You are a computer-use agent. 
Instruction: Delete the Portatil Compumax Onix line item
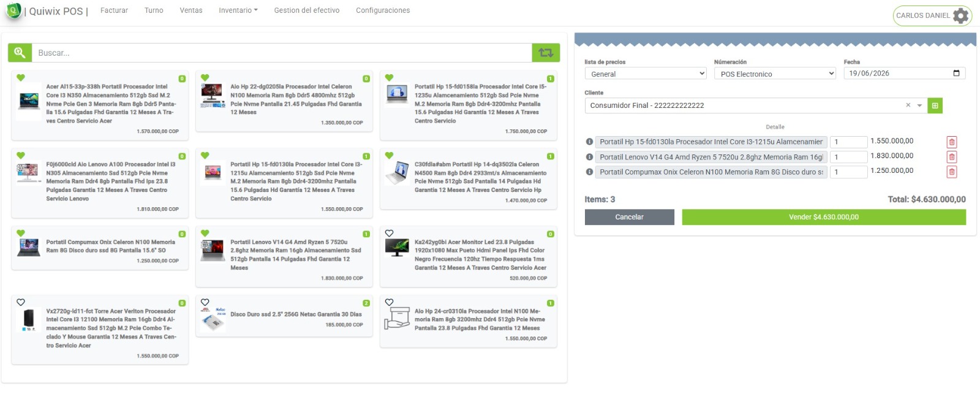[952, 172]
